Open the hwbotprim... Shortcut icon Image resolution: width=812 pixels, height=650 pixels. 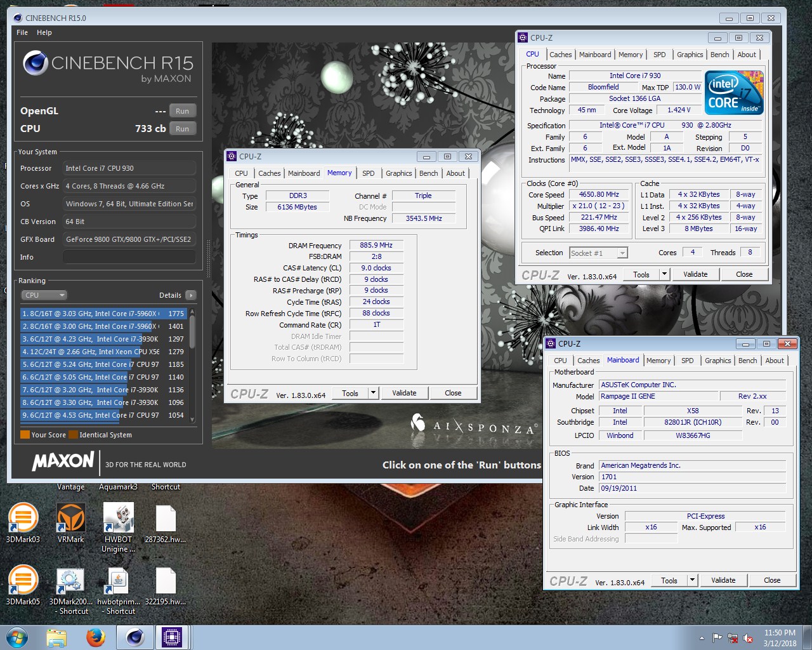[119, 590]
